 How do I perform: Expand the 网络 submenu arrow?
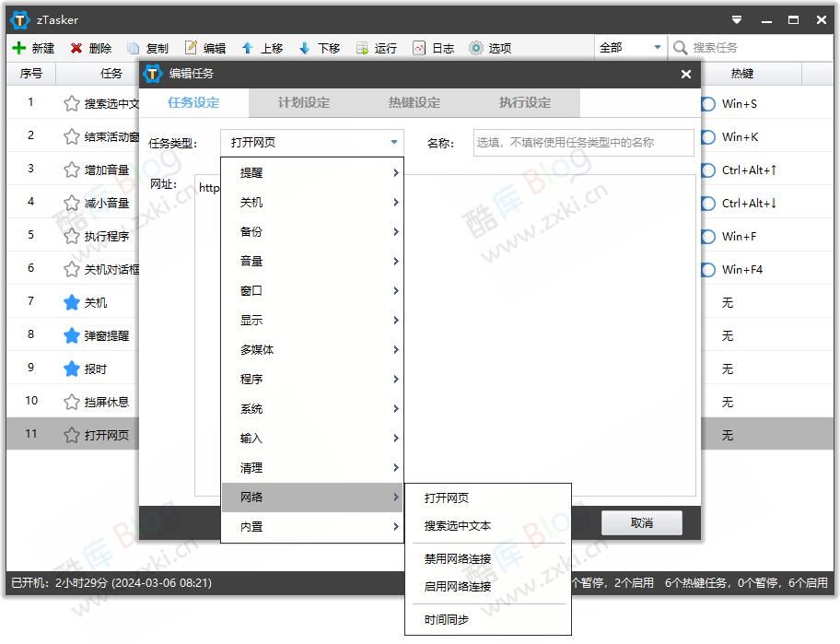[395, 497]
